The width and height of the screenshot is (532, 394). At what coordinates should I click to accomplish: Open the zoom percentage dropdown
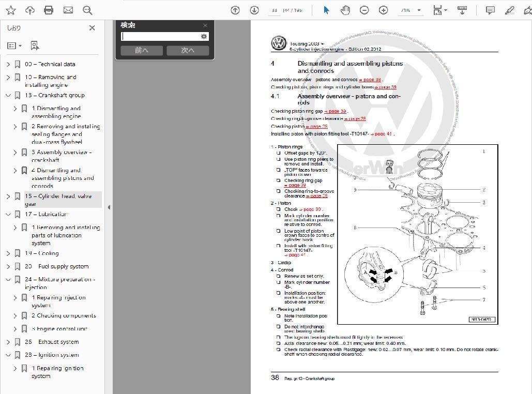point(419,10)
